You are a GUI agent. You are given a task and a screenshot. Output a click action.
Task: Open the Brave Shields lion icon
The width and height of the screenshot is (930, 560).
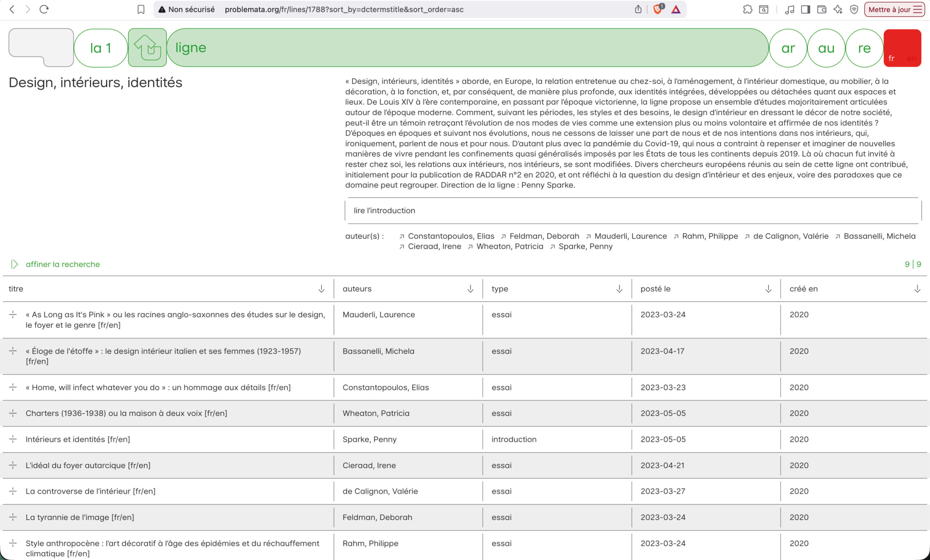tap(658, 9)
